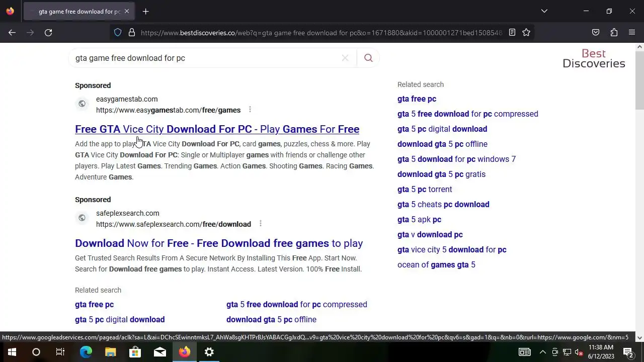The width and height of the screenshot is (644, 362).
Task: Open the Windows Start menu
Action: point(12,352)
